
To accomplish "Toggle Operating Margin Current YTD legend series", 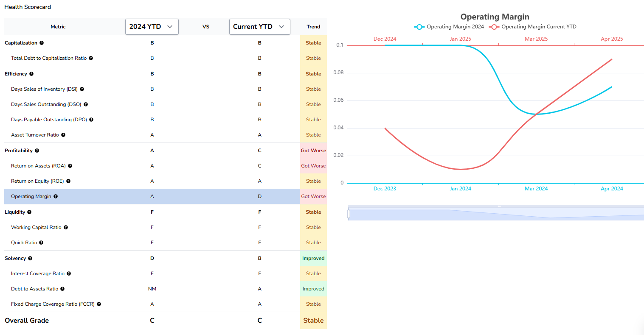I will tap(533, 27).
